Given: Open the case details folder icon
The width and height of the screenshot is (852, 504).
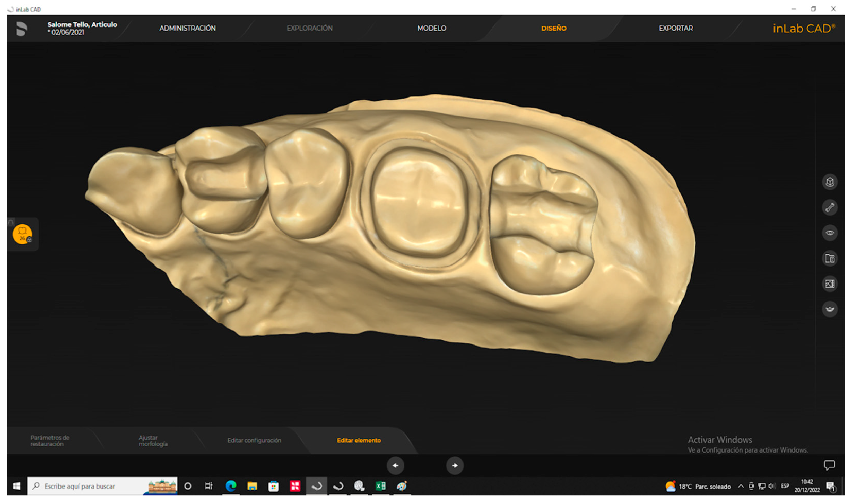Looking at the screenshot, I should pos(829,259).
